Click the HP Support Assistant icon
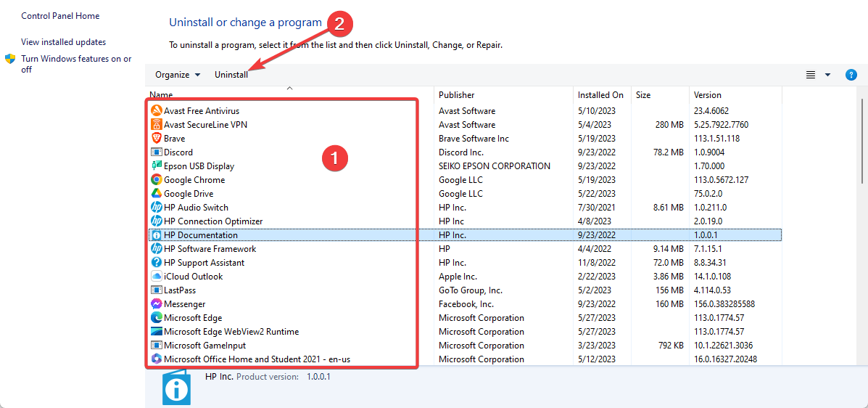Image resolution: width=868 pixels, height=408 pixels. tap(156, 262)
